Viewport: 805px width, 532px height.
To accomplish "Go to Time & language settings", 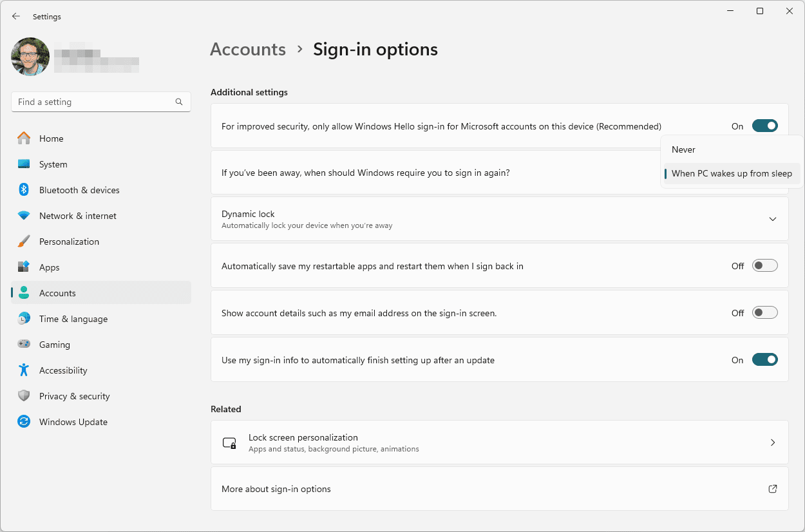I will point(73,319).
